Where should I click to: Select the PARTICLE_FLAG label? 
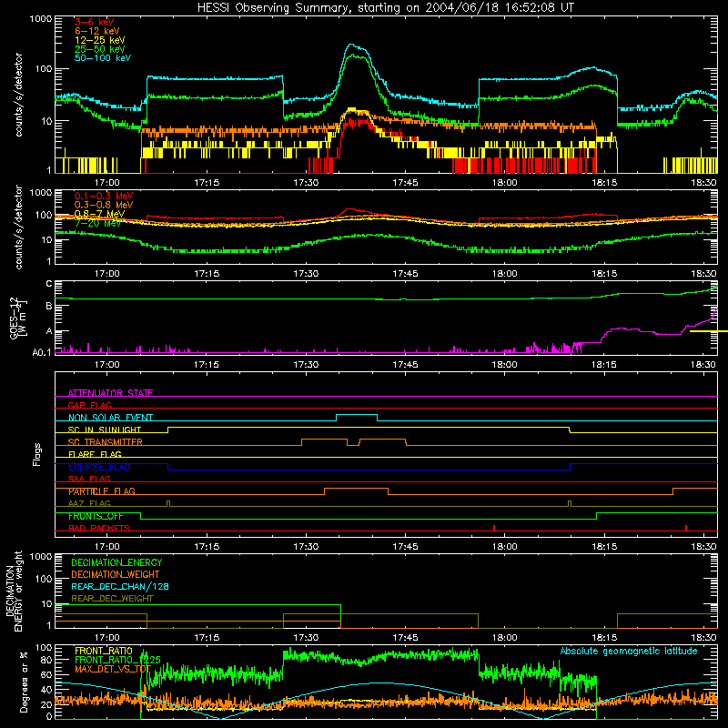pyautogui.click(x=102, y=491)
